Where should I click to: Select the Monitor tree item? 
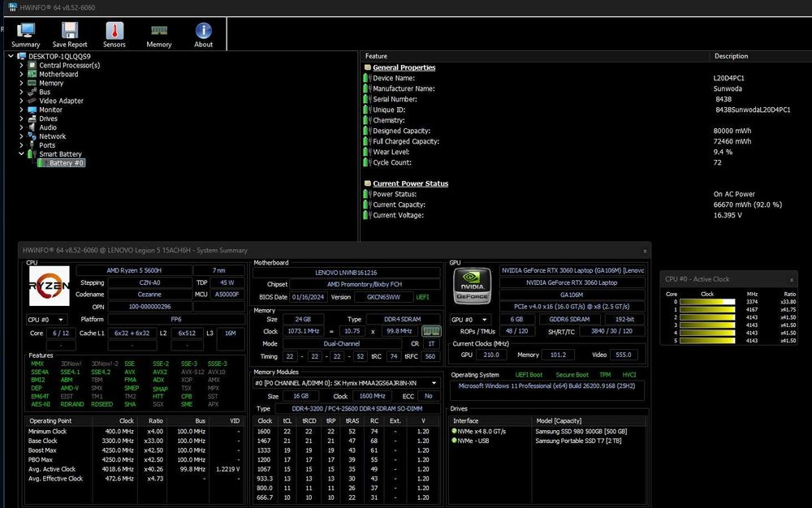50,110
